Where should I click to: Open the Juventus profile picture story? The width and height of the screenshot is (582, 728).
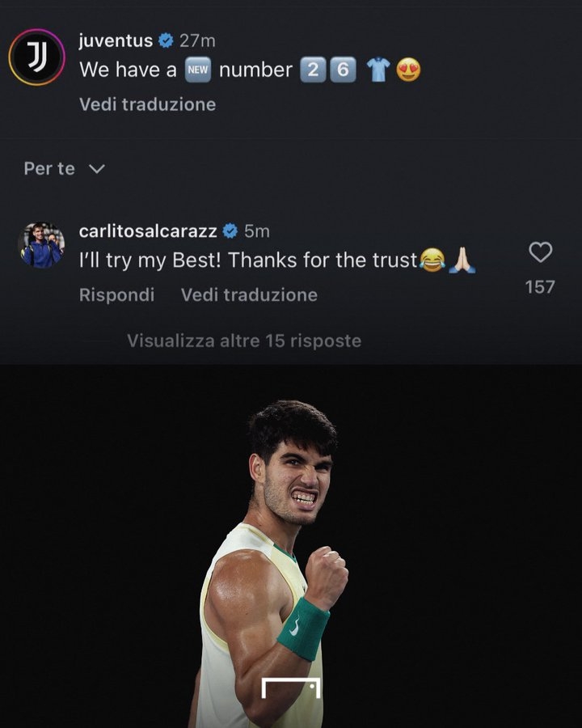36,57
